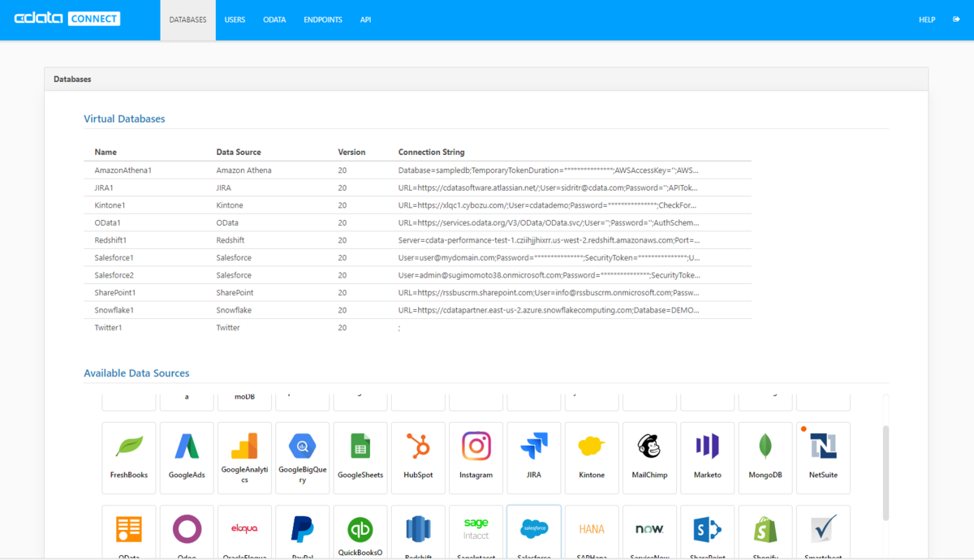Select the FreshBooks data source tile
Screen dimensions: 974x560
129,458
